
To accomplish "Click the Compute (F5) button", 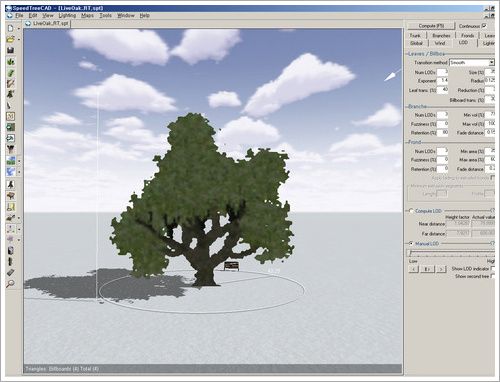I will pos(431,26).
